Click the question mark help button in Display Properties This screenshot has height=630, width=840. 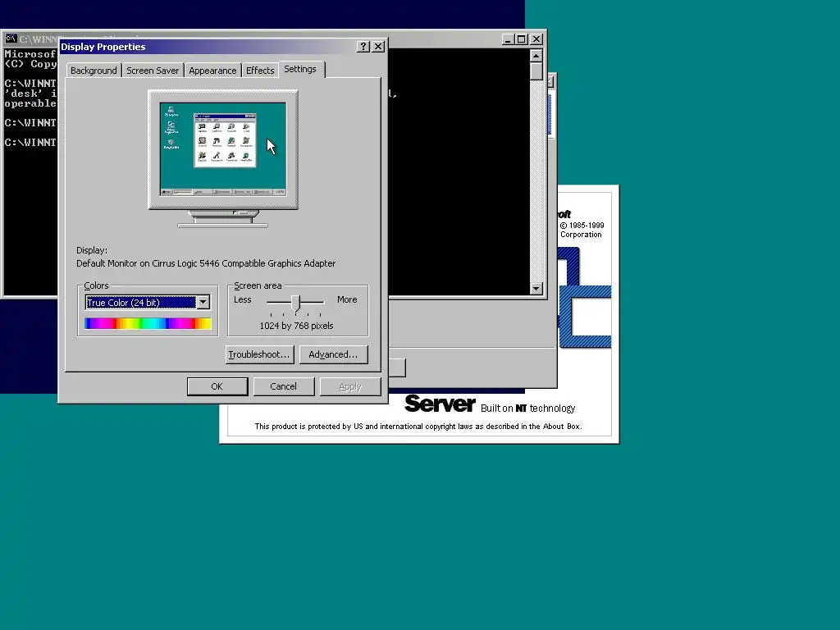[363, 47]
